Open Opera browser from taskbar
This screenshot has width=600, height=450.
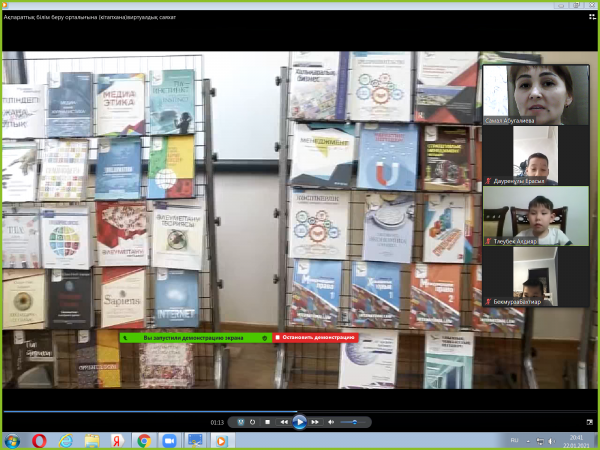39,440
